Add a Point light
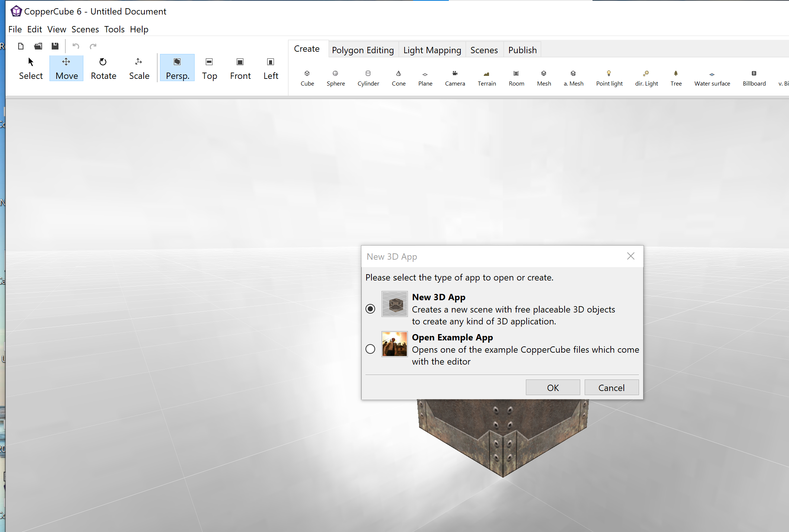The width and height of the screenshot is (789, 532). pyautogui.click(x=609, y=78)
